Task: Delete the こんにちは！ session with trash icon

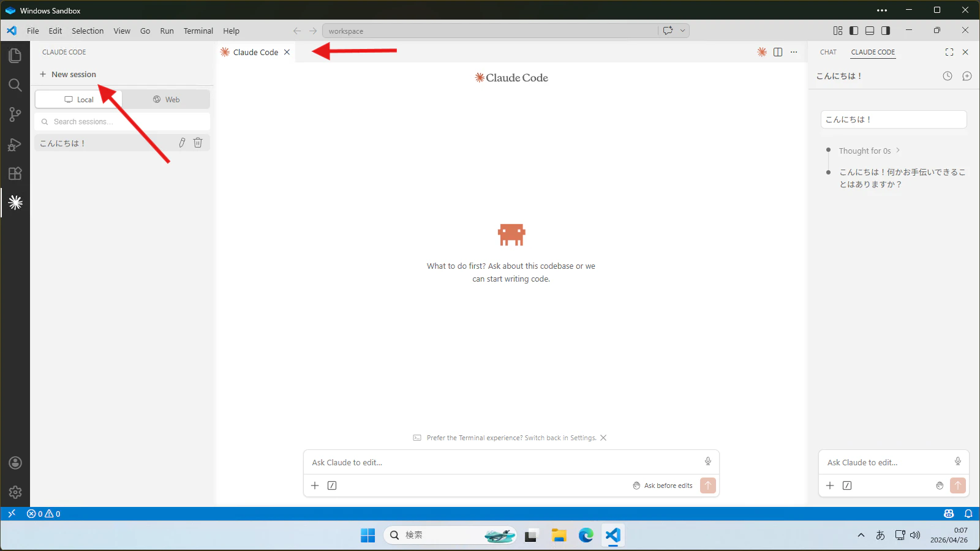Action: [198, 143]
